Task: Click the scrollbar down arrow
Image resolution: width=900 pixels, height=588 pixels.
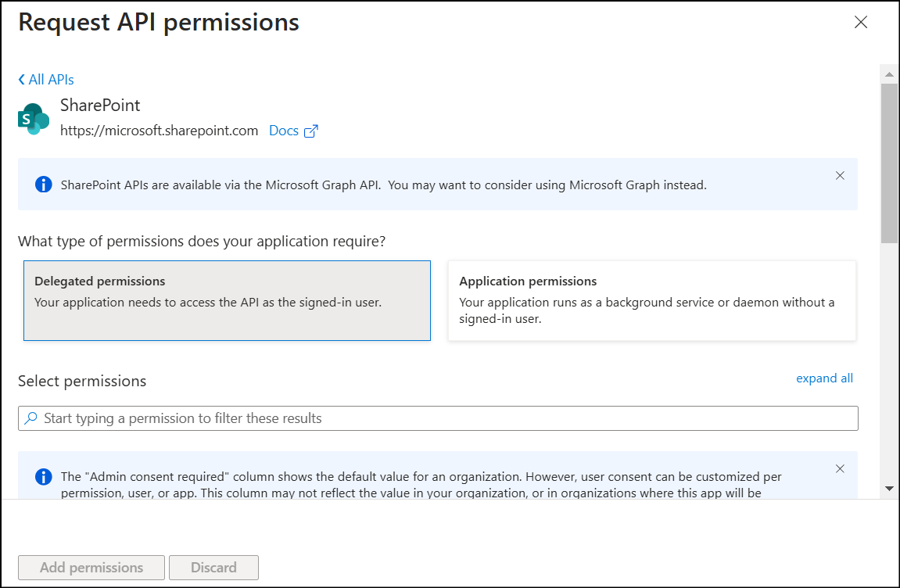Action: 889,488
